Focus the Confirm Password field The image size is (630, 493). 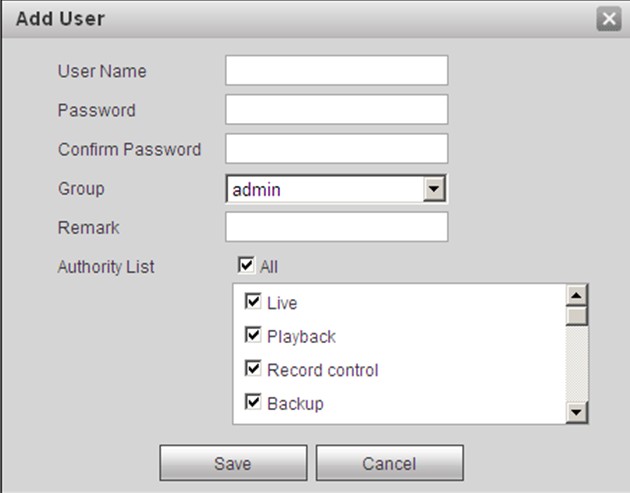coord(336,148)
